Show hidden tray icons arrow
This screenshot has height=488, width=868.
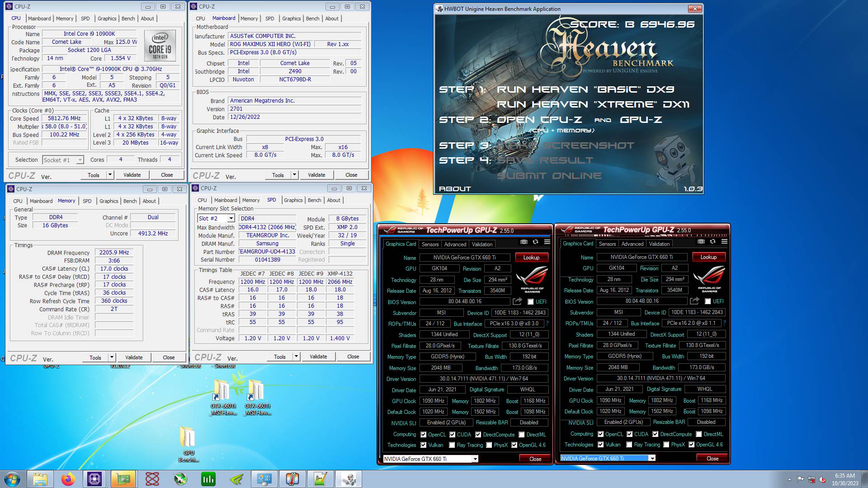[789, 479]
